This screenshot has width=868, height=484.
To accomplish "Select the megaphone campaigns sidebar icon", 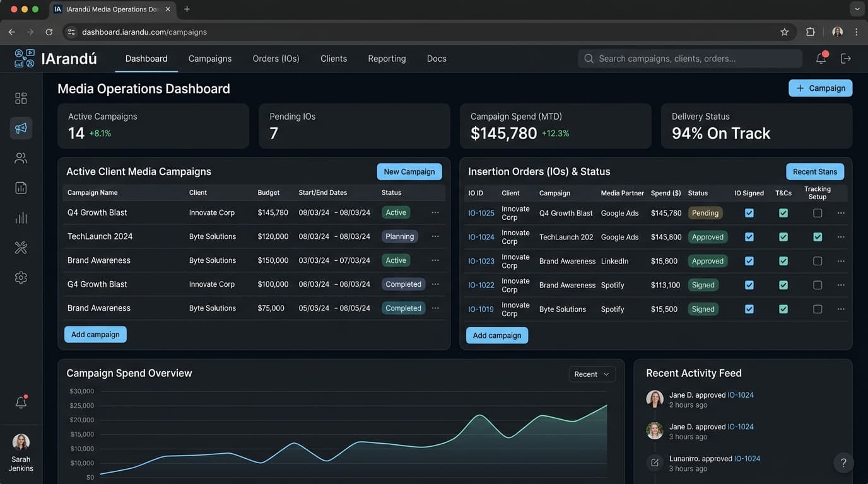I will [21, 128].
